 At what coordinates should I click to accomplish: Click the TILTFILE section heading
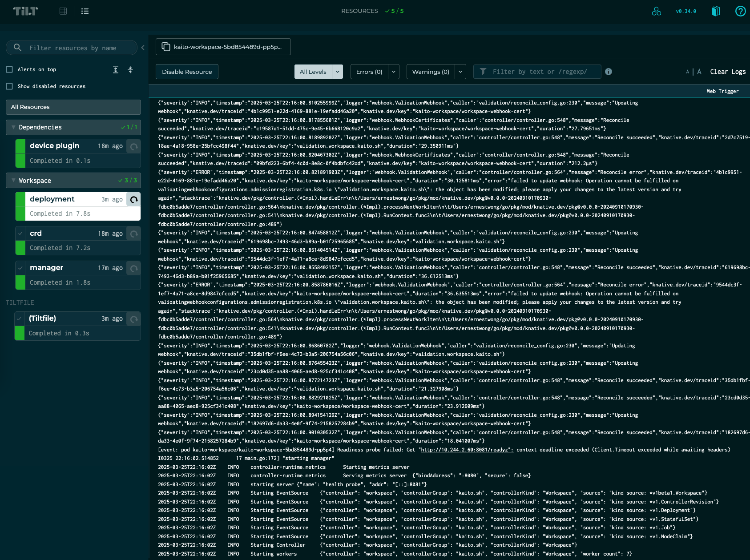[20, 302]
